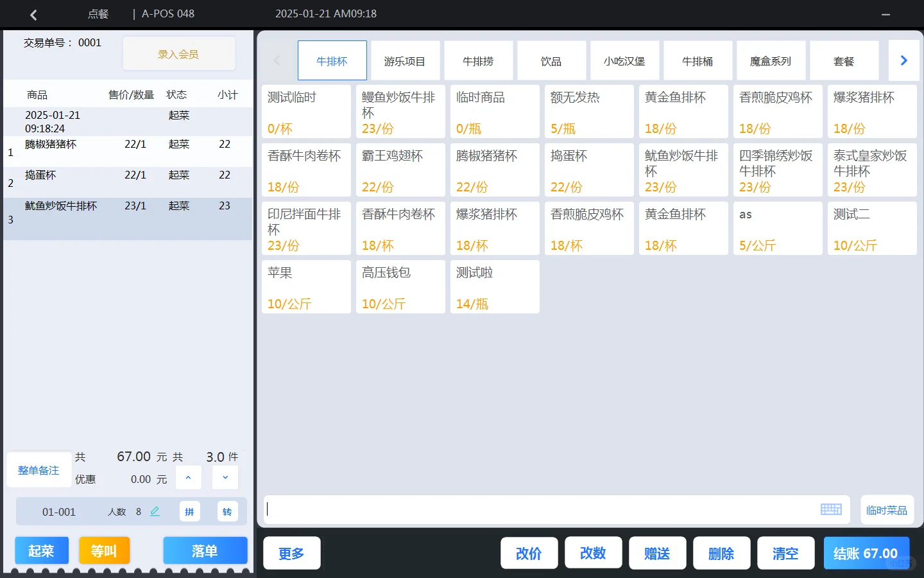Viewport: 924px width, 578px height.
Task: Switch to the 套餐 category tab
Action: [x=844, y=60]
